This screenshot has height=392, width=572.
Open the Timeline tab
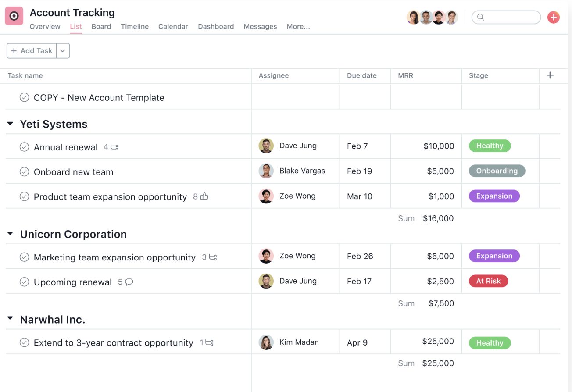(135, 26)
